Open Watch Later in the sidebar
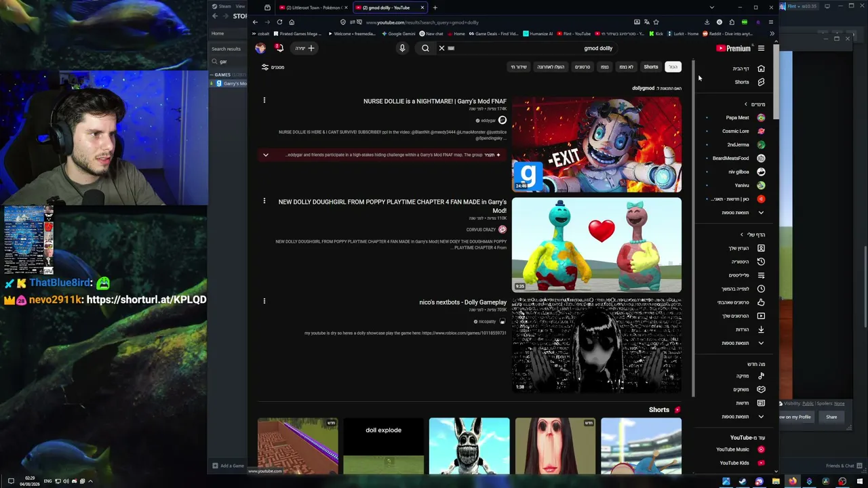Screen dimensions: 868x488 [x=745, y=289]
